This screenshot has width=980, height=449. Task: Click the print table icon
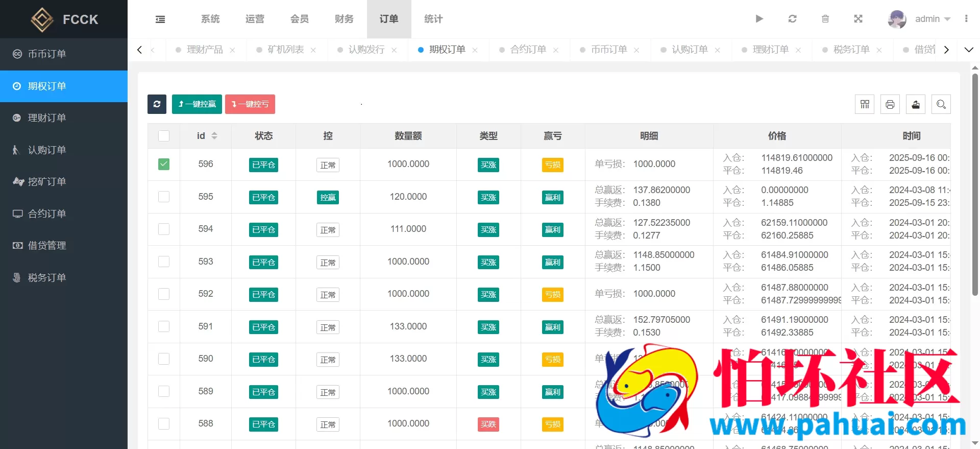[x=890, y=104]
